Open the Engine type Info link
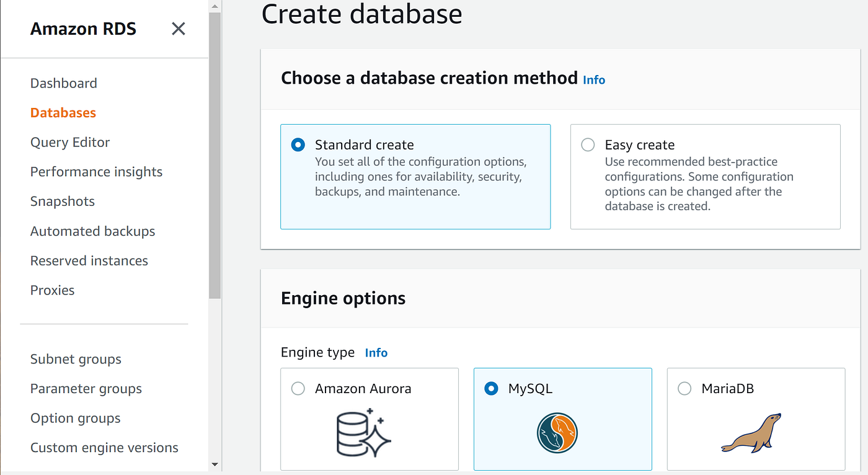This screenshot has width=868, height=475. pos(376,352)
